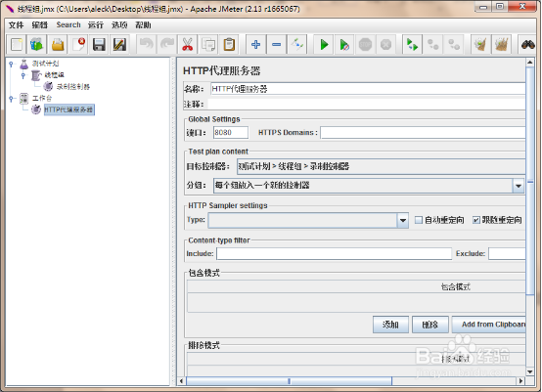Click the port field showing 8080
The width and height of the screenshot is (542, 392).
(231, 132)
